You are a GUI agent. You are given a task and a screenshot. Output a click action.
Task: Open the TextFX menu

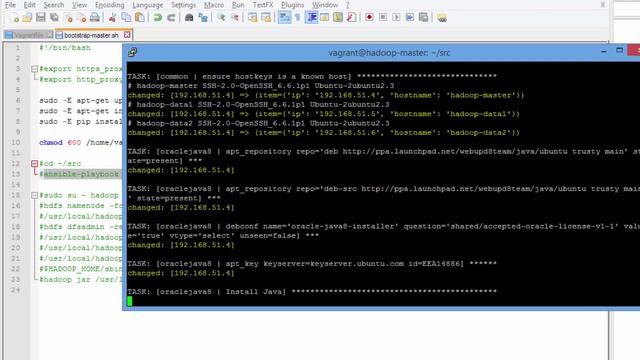[x=263, y=5]
